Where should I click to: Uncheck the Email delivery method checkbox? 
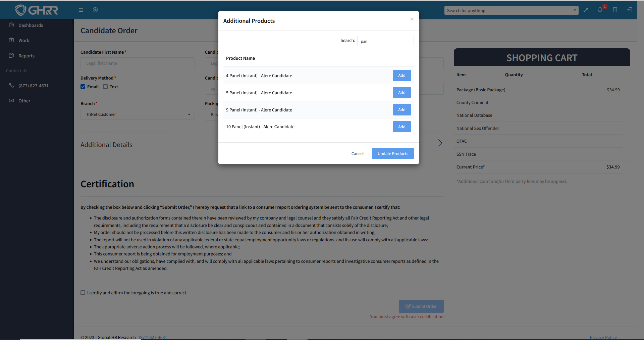click(x=83, y=87)
